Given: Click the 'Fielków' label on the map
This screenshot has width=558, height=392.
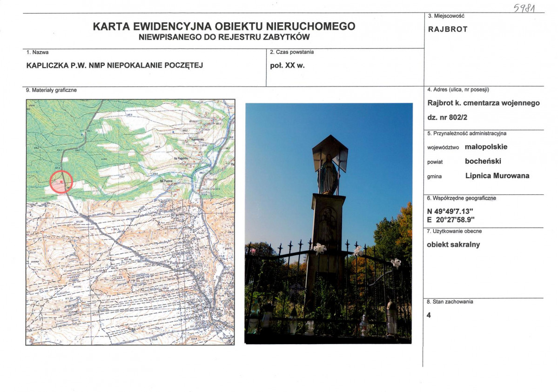Looking at the screenshot, I should click(x=177, y=263).
